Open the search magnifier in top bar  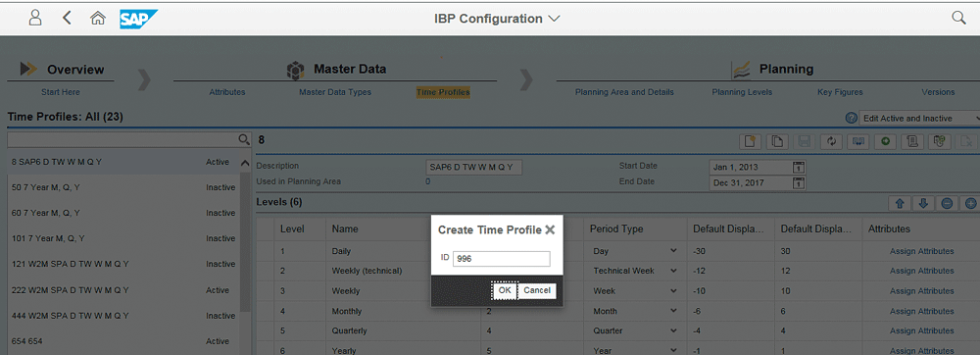[958, 18]
